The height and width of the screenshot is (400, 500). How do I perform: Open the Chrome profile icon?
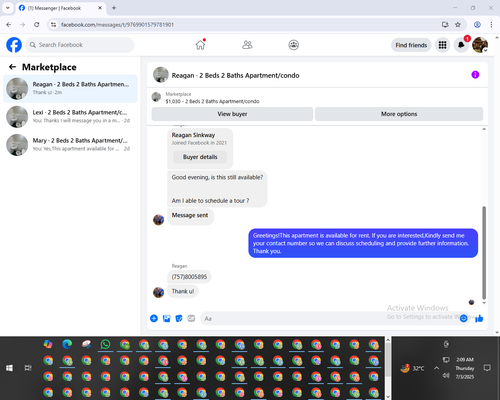(477, 24)
